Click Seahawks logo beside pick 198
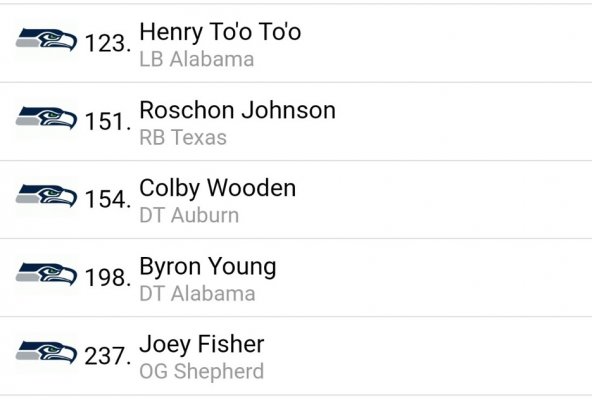The height and width of the screenshot is (400, 592). (46, 275)
